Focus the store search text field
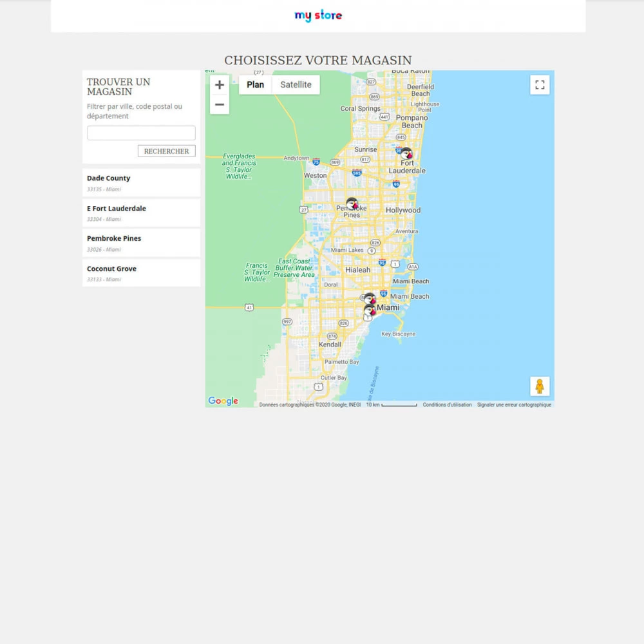Image resolution: width=644 pixels, height=644 pixels. click(x=141, y=133)
